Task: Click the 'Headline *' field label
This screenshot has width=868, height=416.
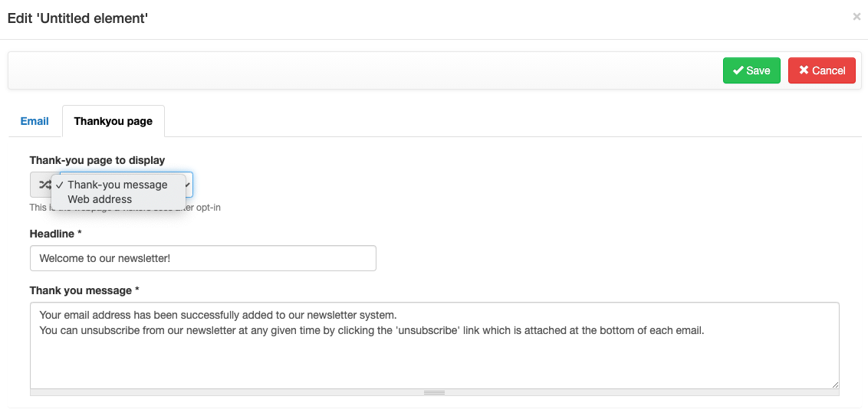Action: tap(56, 232)
